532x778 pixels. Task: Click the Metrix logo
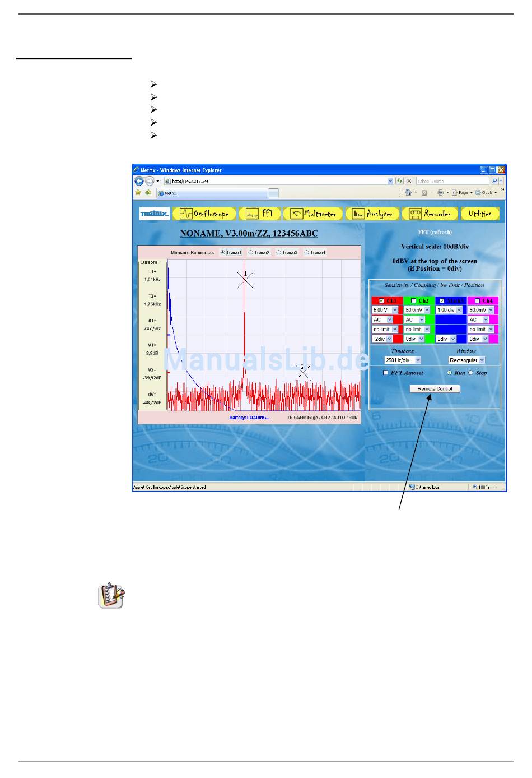[x=154, y=214]
